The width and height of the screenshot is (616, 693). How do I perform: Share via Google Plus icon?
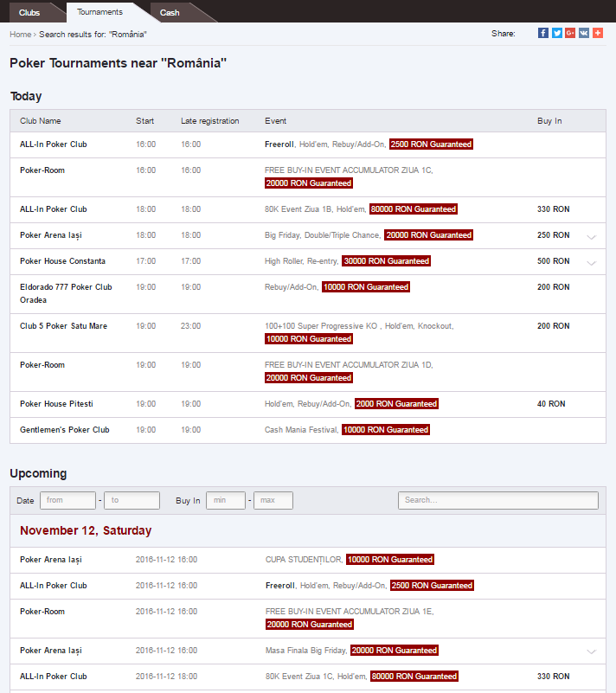click(570, 33)
